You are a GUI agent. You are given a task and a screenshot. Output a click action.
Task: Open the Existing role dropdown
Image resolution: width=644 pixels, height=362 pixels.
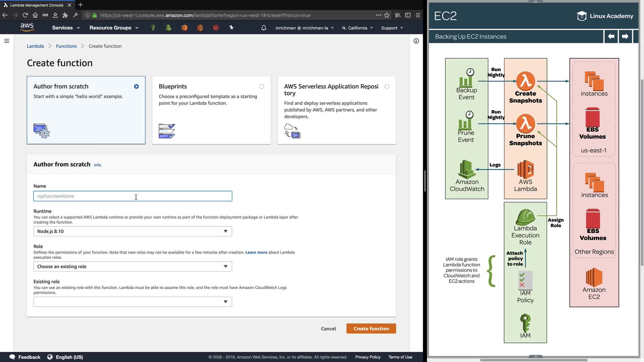pyautogui.click(x=132, y=302)
